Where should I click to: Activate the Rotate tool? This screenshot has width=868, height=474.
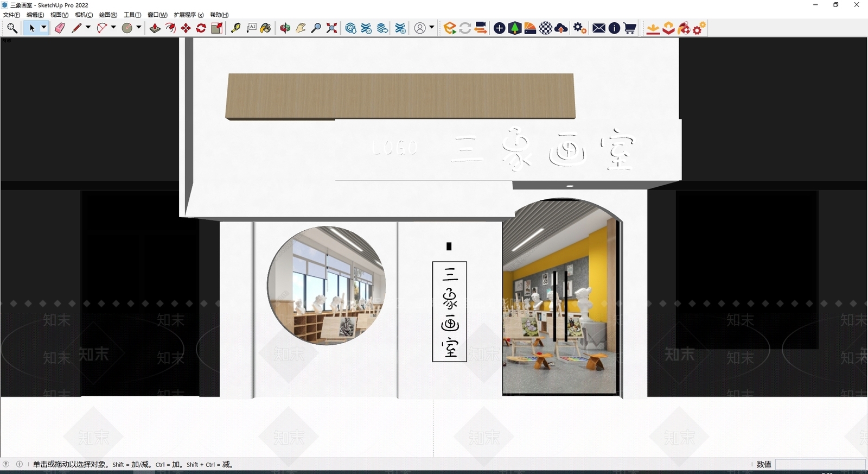click(201, 28)
